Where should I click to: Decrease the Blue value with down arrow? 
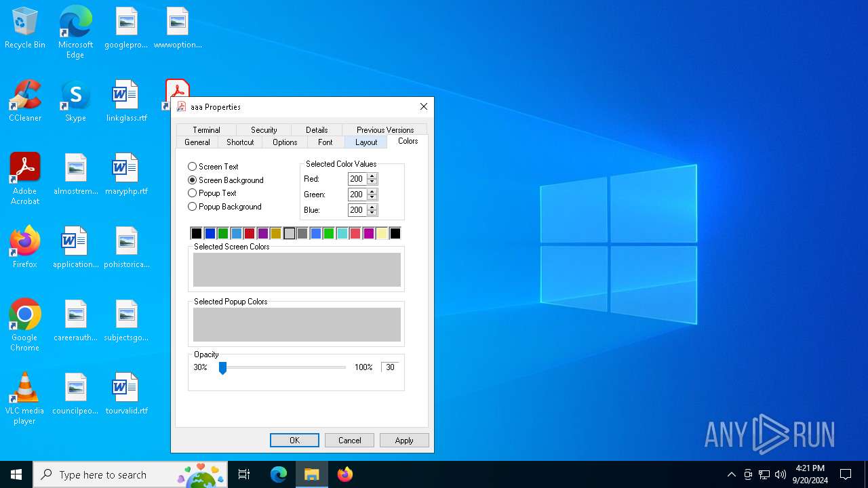372,213
